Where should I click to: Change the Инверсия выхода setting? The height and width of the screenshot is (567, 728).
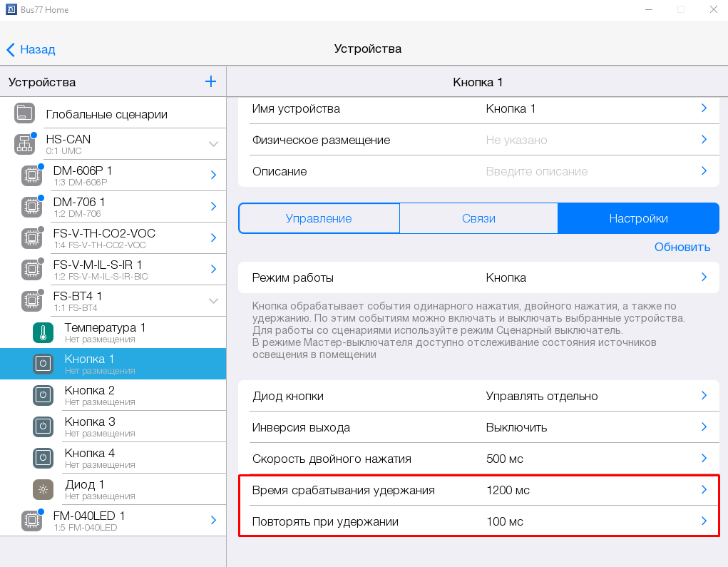click(478, 427)
